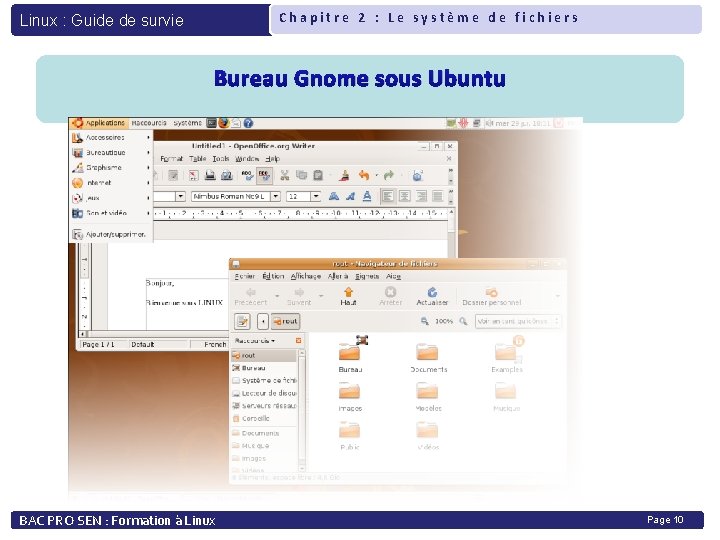This screenshot has width=720, height=540.
Task: Open the Raccourcis side pane dropdown
Action: click(255, 341)
